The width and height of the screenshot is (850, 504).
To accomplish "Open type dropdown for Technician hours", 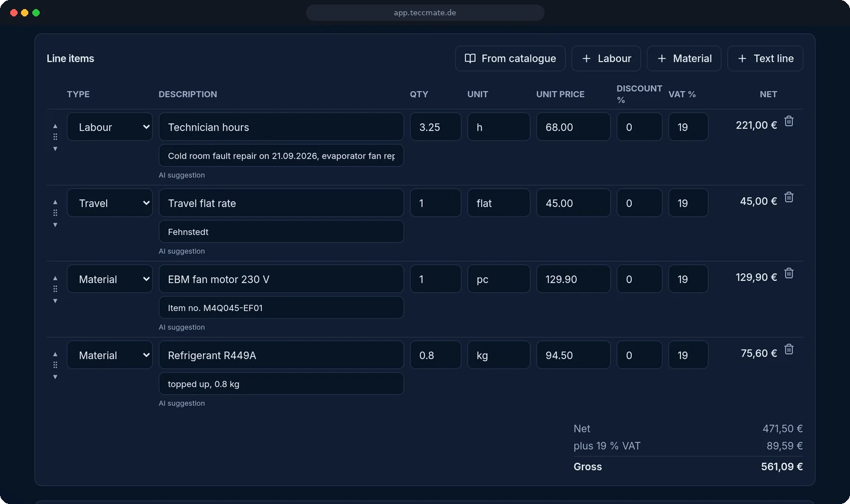I will 110,127.
